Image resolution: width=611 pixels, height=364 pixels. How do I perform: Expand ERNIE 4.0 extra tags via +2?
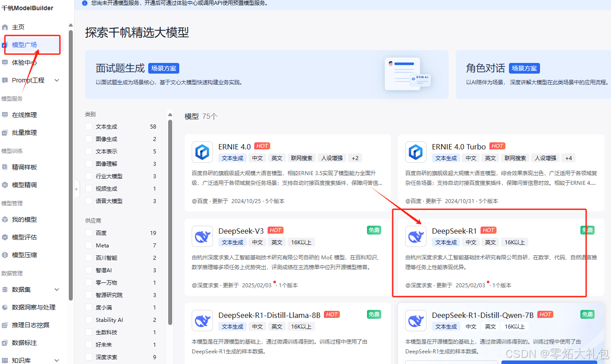tap(355, 158)
